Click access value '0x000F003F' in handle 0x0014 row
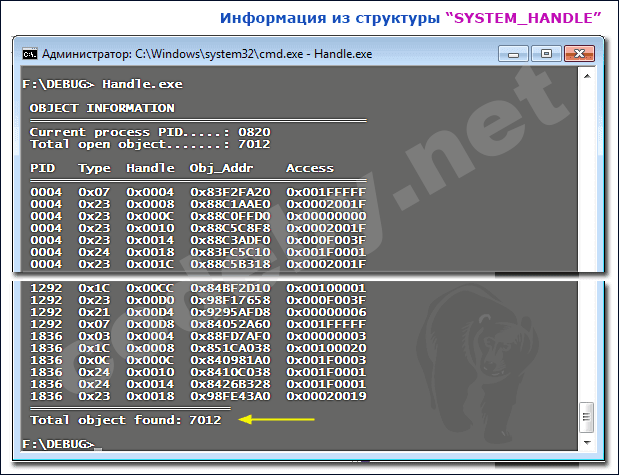Viewport: 619px width, 475px height. pos(326,240)
